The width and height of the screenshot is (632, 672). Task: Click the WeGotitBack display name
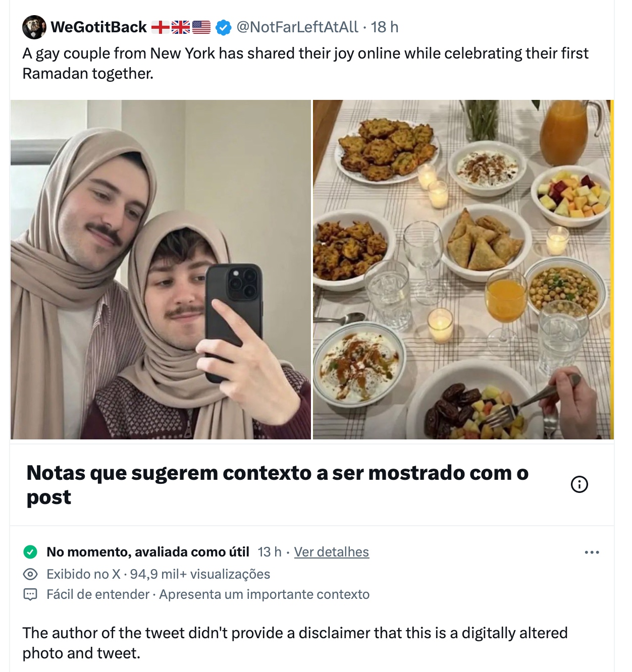point(99,27)
